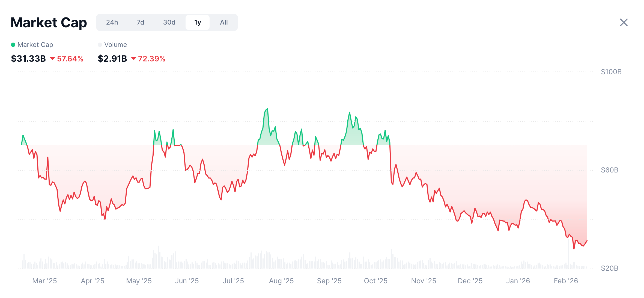Viewport: 644px width, 298px height.
Task: Click red down arrow beside 57.64%
Action: 52,58
